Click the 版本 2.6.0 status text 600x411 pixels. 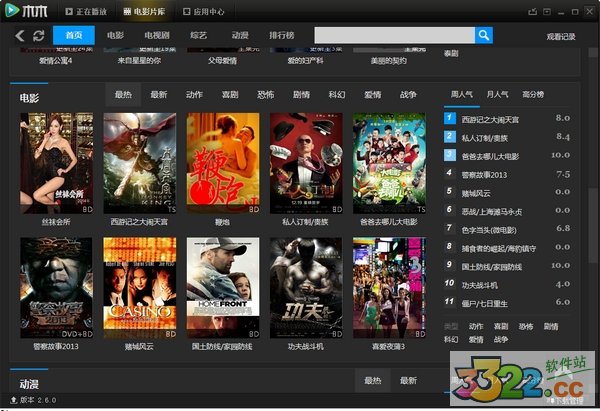[38, 400]
